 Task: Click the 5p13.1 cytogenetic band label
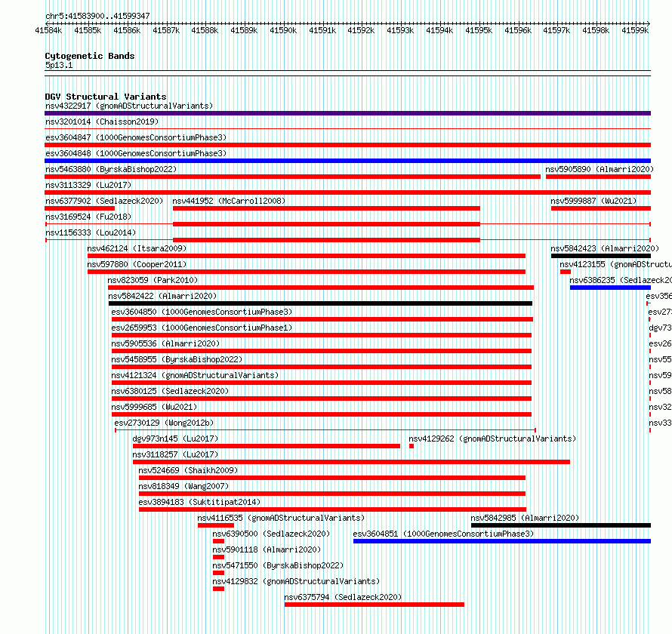click(59, 65)
